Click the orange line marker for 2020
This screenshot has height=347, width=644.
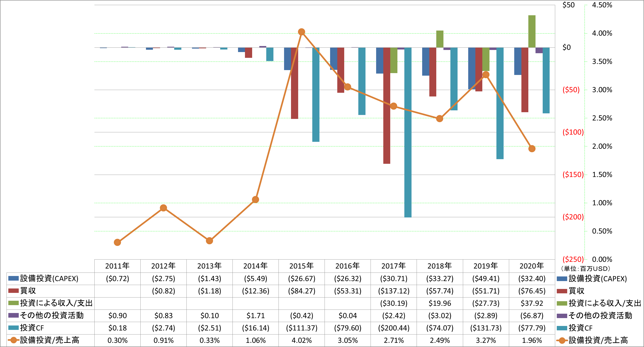(532, 149)
